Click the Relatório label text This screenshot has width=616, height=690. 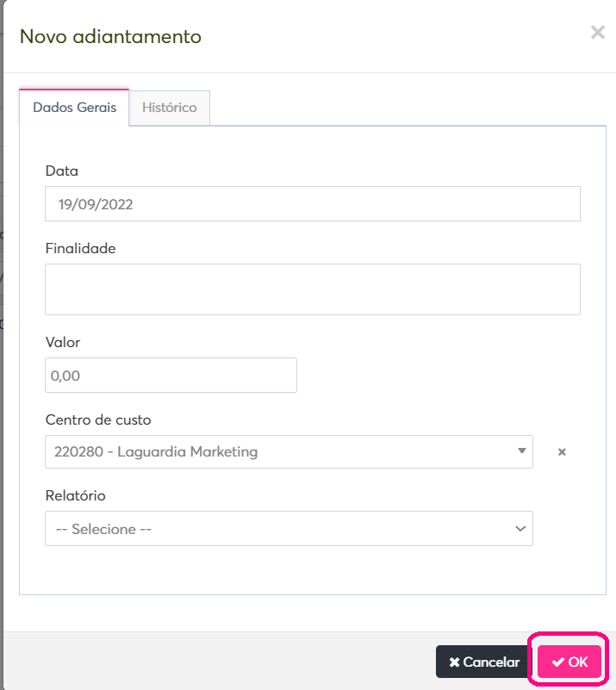click(75, 496)
